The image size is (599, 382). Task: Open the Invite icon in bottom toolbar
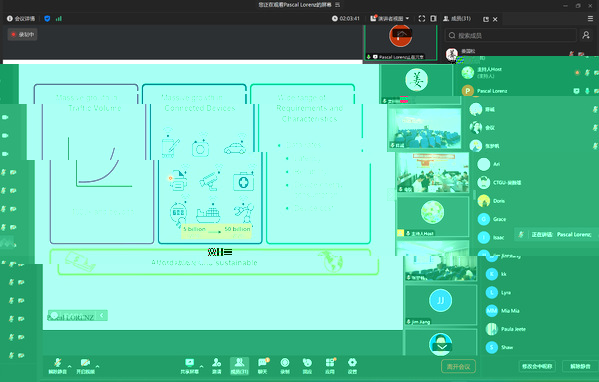point(217,366)
